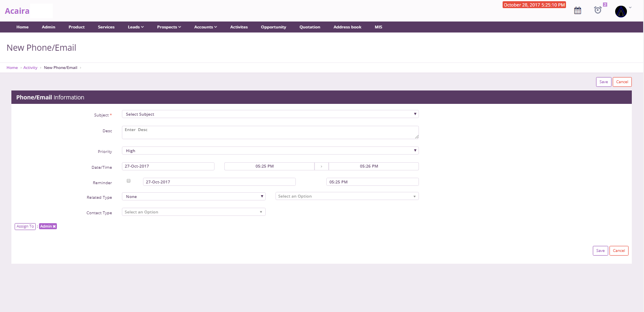644x312 pixels.
Task: Expand the Contact Type dropdown
Action: 194,212
